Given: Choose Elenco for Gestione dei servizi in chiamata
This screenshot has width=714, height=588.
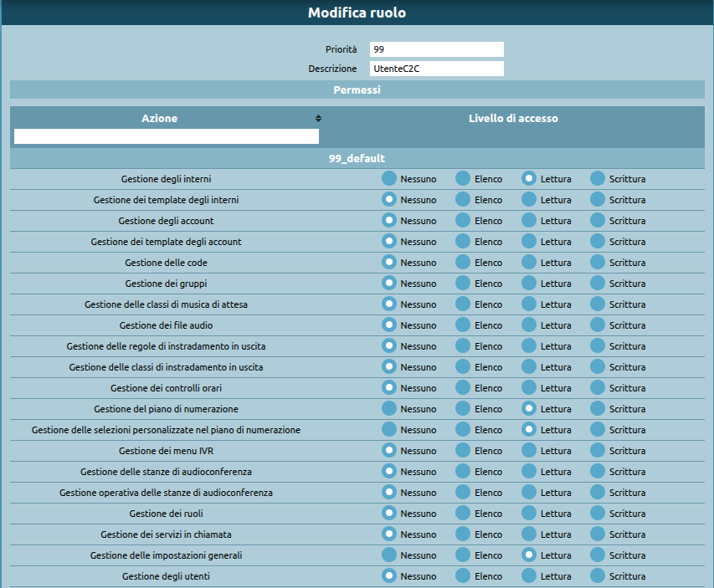Looking at the screenshot, I should [x=463, y=534].
